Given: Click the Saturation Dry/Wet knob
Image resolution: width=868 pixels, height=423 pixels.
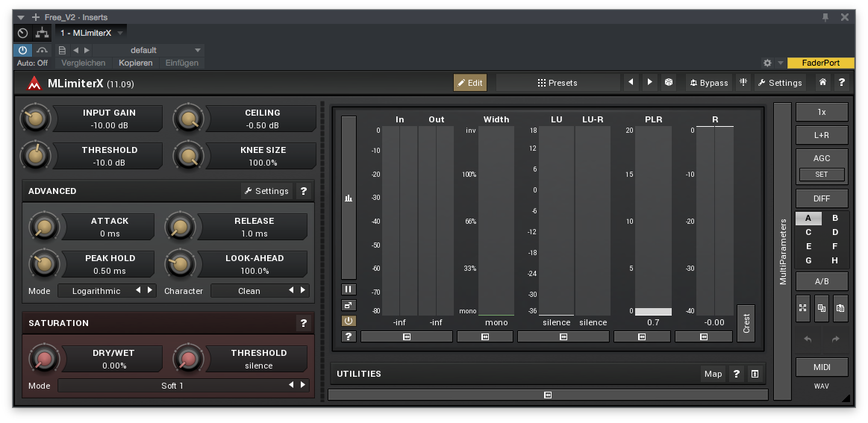Looking at the screenshot, I should tap(45, 359).
